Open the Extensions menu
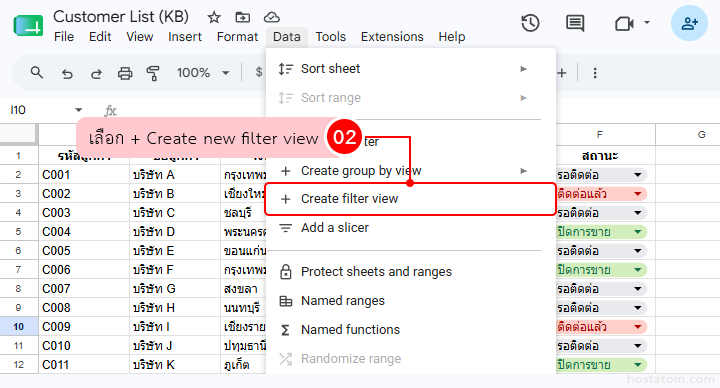The image size is (720, 388). click(392, 37)
